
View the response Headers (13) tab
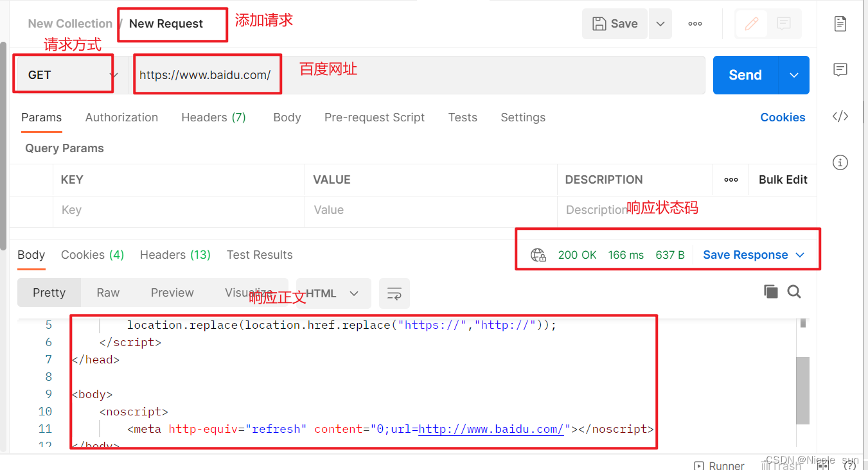pyautogui.click(x=175, y=255)
